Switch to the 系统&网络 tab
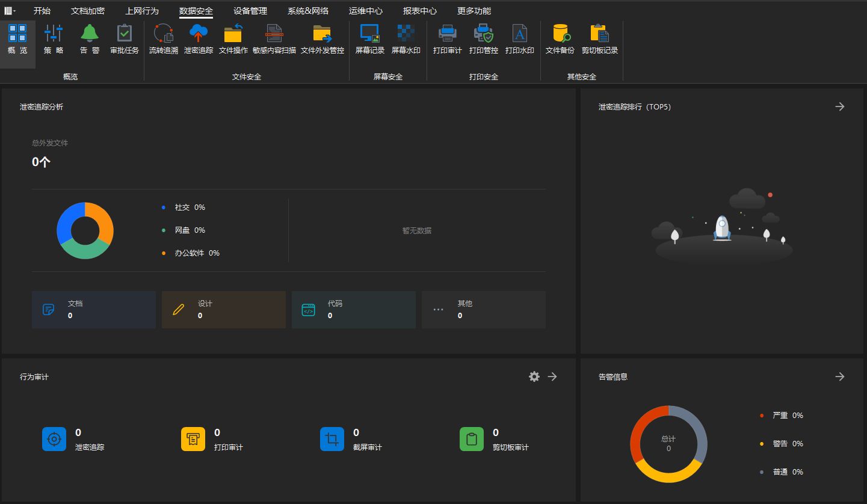867x504 pixels. 308,11
